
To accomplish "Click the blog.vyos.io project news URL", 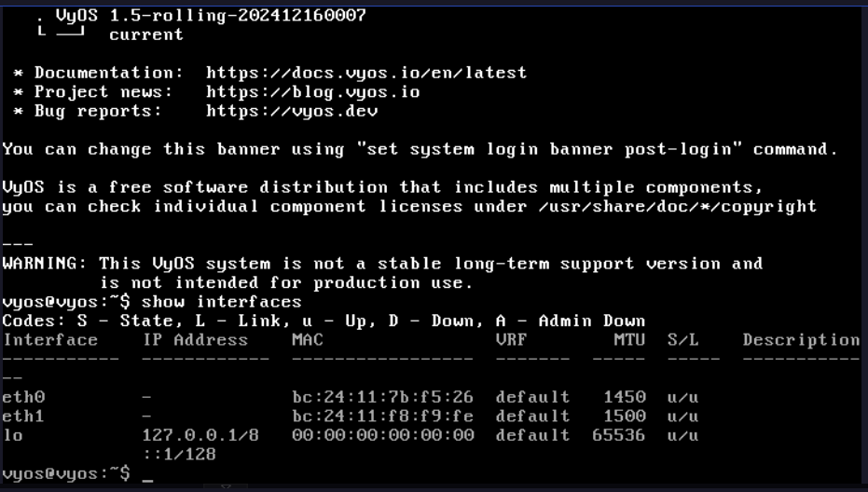I will pos(312,91).
